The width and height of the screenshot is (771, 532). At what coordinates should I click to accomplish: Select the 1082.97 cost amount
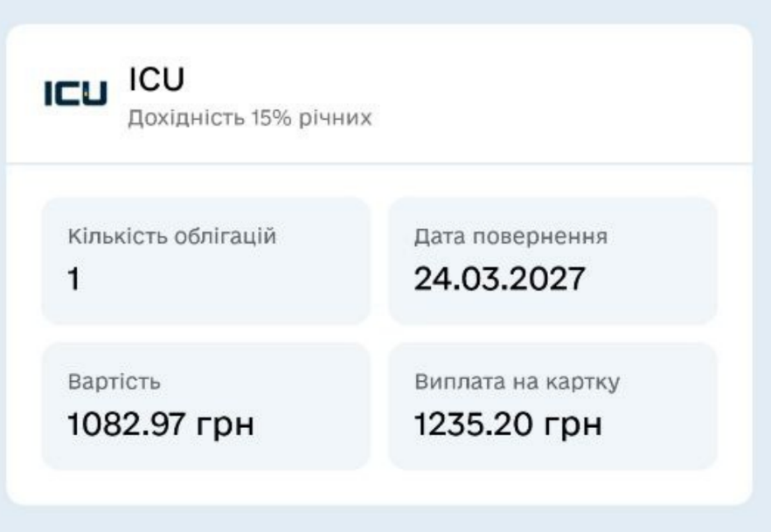(125, 427)
